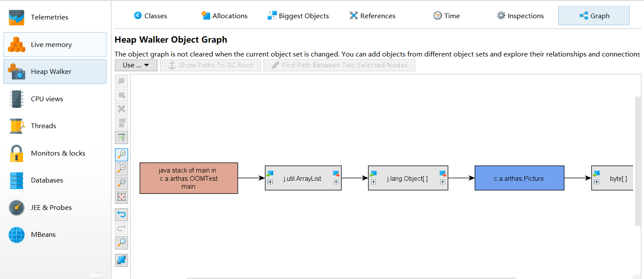Go to Monitors & locks section

[x=58, y=153]
